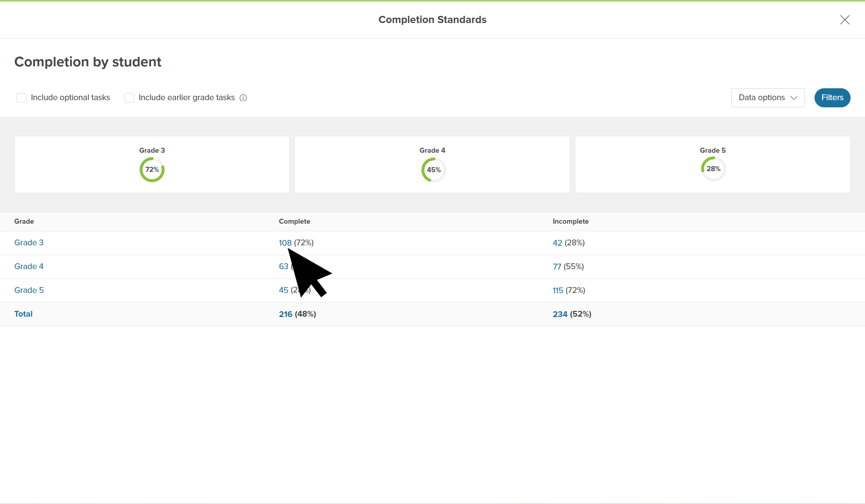
Task: Click the Total row link
Action: 23,314
